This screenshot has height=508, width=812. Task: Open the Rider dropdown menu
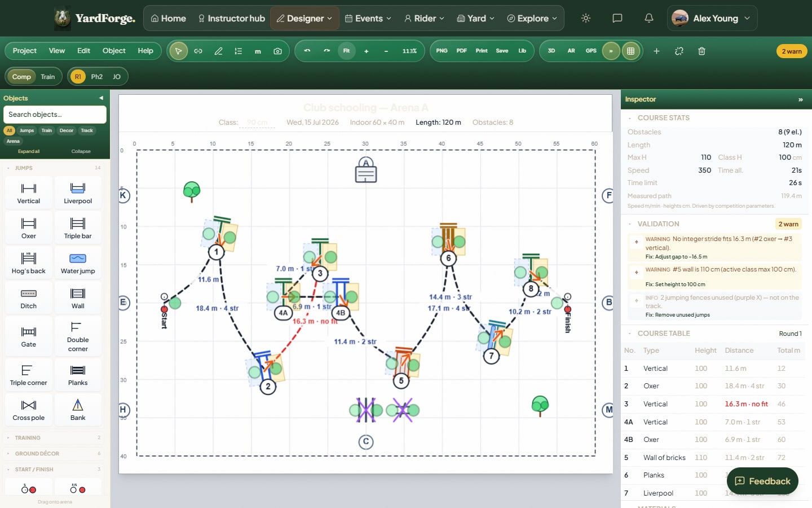coord(424,18)
